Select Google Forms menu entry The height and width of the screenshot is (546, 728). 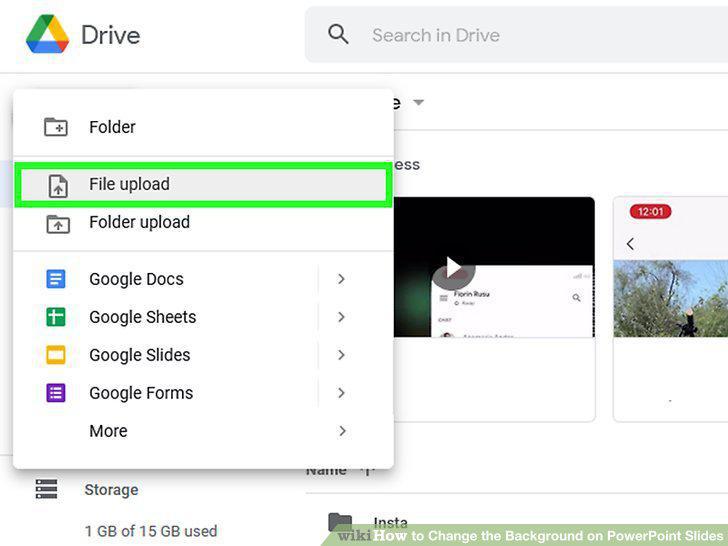tap(203, 393)
